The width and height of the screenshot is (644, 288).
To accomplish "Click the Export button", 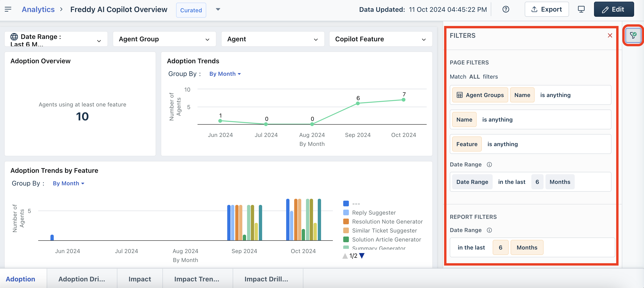I will click(546, 9).
